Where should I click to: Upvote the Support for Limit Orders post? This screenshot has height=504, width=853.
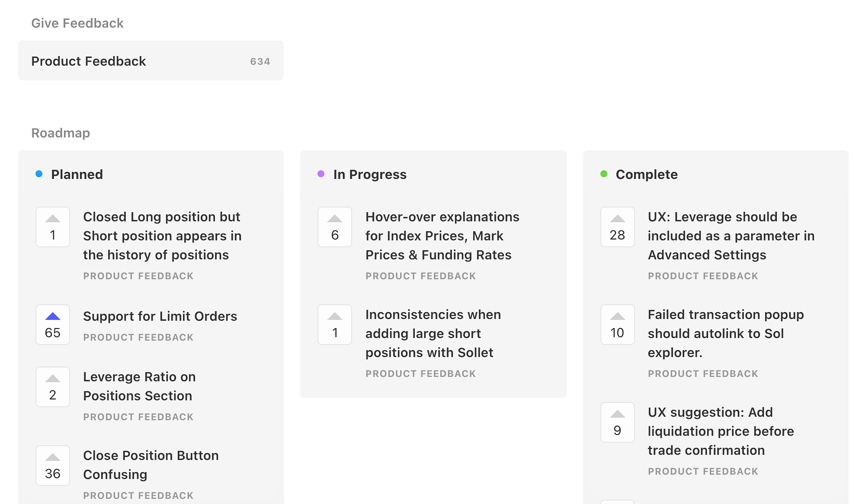pos(53,325)
